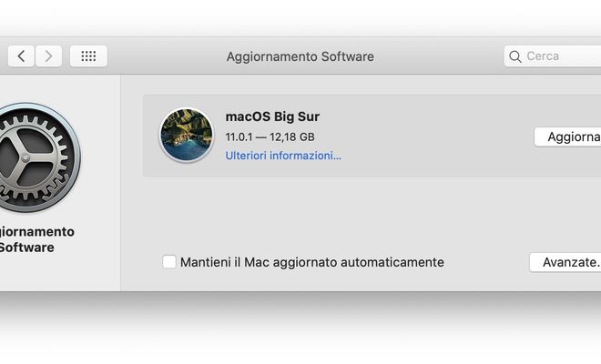Open the Ulteriori informazioni link
The image size is (601, 364).
283,156
